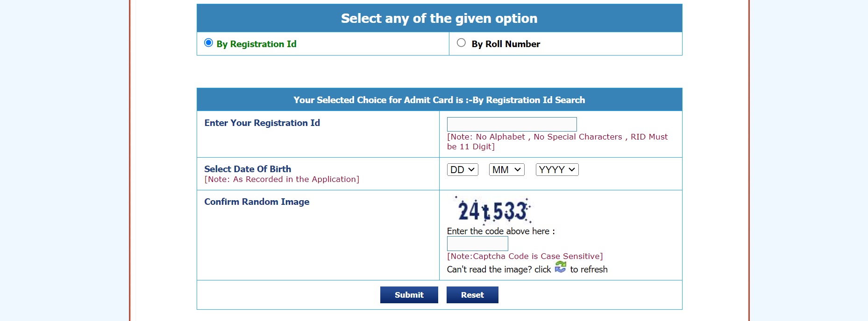Click the captcha case sensitive note

(x=525, y=256)
